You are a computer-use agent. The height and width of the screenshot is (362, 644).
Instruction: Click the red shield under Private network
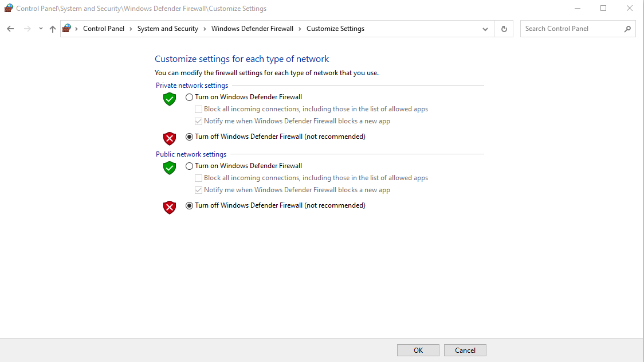click(x=170, y=138)
